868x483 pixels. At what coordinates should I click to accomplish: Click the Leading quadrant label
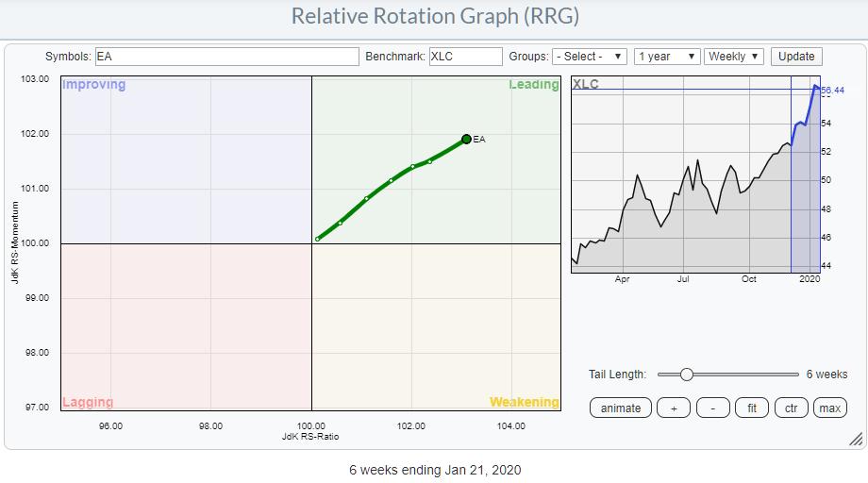(x=534, y=85)
